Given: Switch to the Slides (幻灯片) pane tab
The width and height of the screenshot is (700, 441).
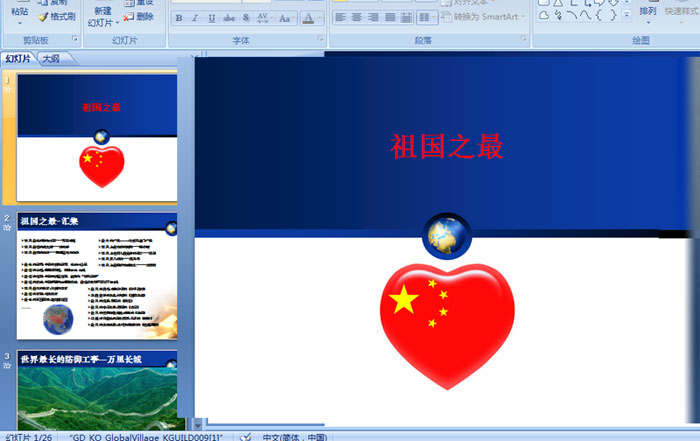Looking at the screenshot, I should [18, 58].
